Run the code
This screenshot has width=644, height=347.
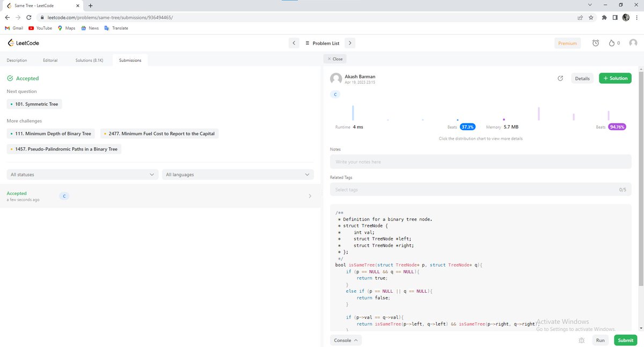[601, 340]
